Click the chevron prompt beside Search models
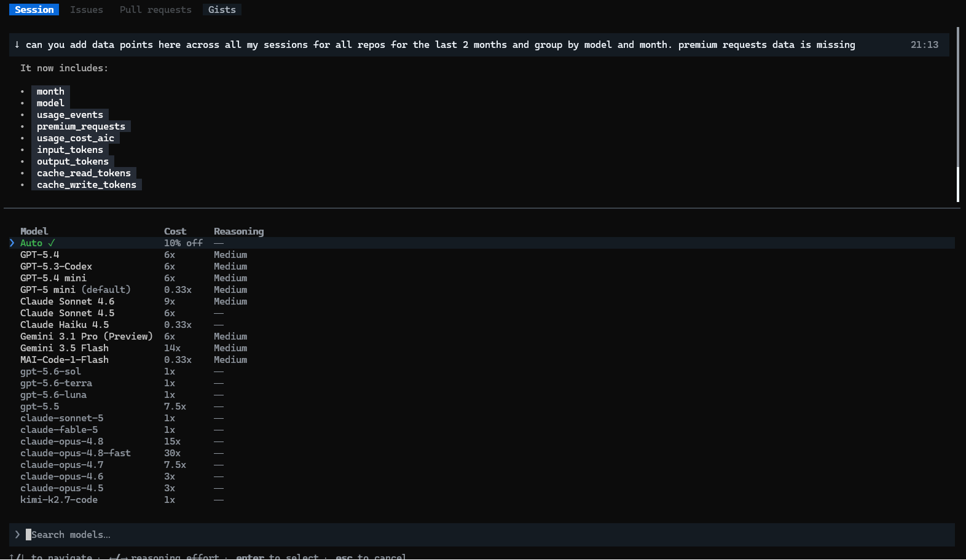966x560 pixels. (17, 535)
